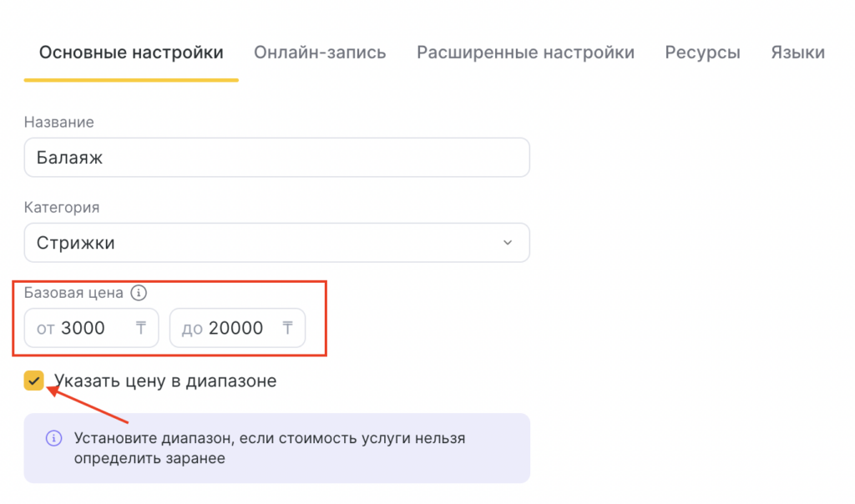Click the Базовая цена label text
This screenshot has width=855, height=504.
pos(73,293)
